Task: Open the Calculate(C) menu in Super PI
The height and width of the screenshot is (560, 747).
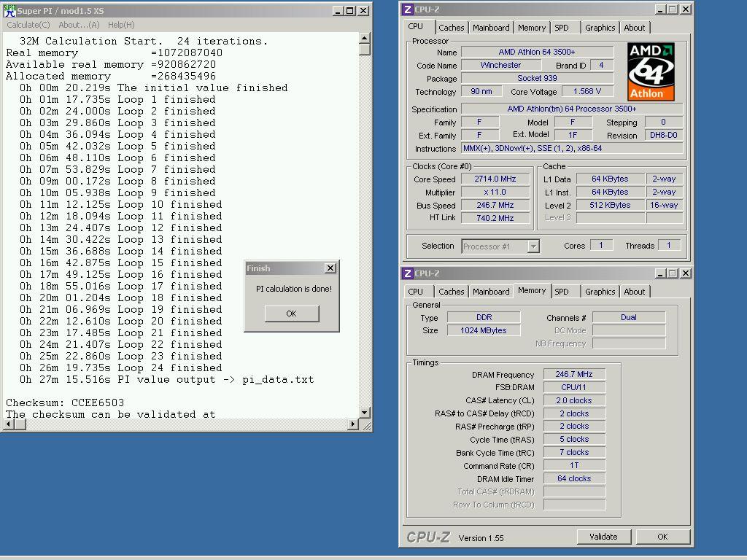Action: point(28,25)
